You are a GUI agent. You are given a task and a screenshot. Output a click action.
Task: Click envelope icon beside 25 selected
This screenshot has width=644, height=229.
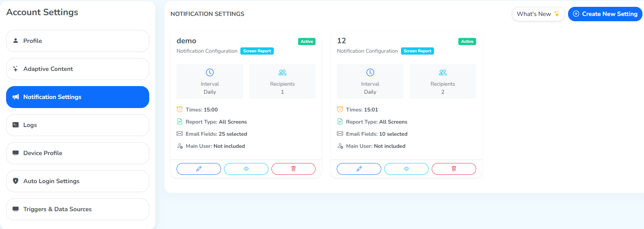180,133
